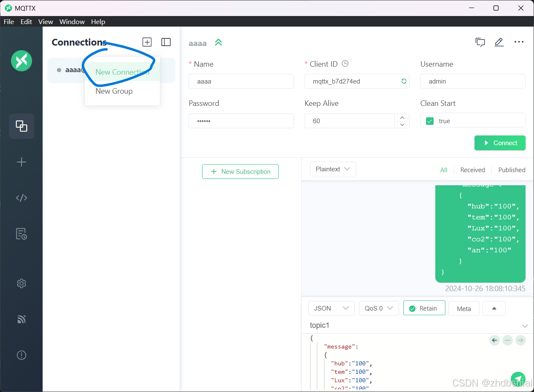
Task: Increase Keep Alive with up stepper
Action: 402,118
